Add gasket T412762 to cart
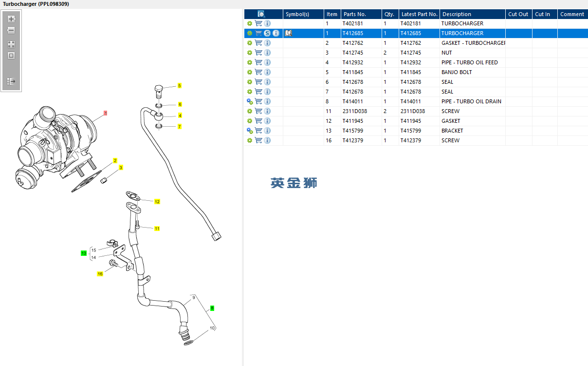The width and height of the screenshot is (588, 366). [258, 43]
